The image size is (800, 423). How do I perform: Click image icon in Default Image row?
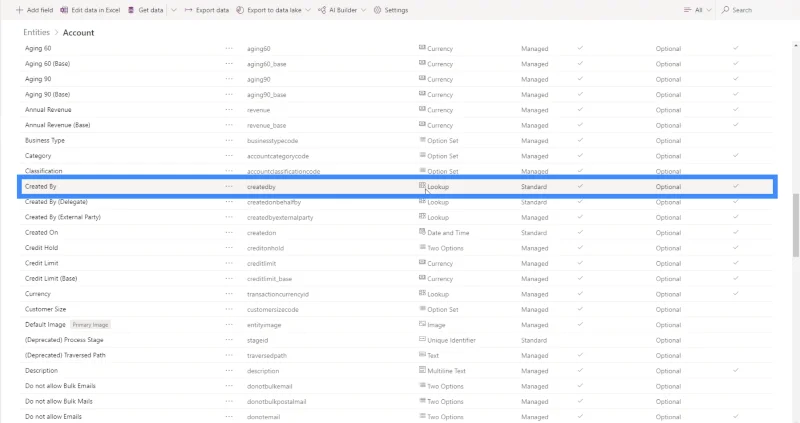tap(422, 324)
